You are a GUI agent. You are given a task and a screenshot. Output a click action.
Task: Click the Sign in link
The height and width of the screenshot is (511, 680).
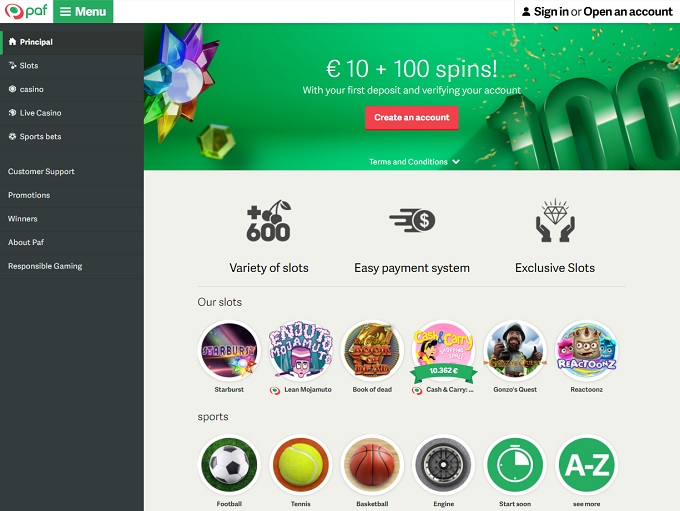pyautogui.click(x=551, y=12)
